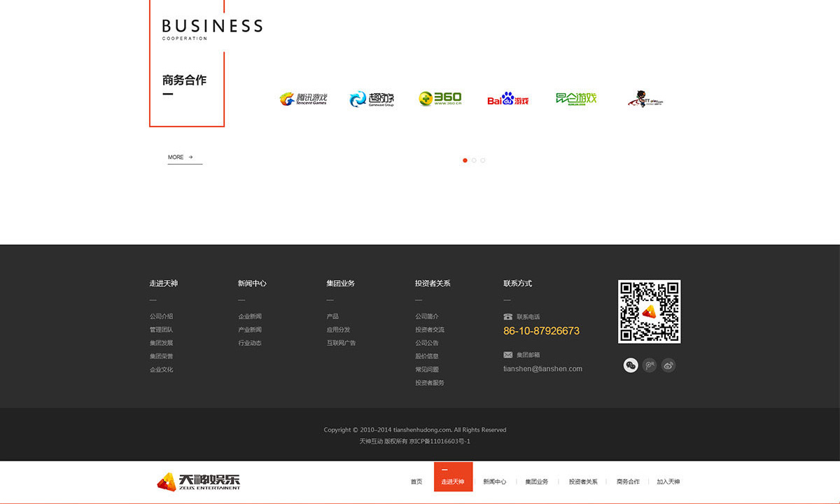Click the tianshen@tianshen.com email address

(x=542, y=369)
